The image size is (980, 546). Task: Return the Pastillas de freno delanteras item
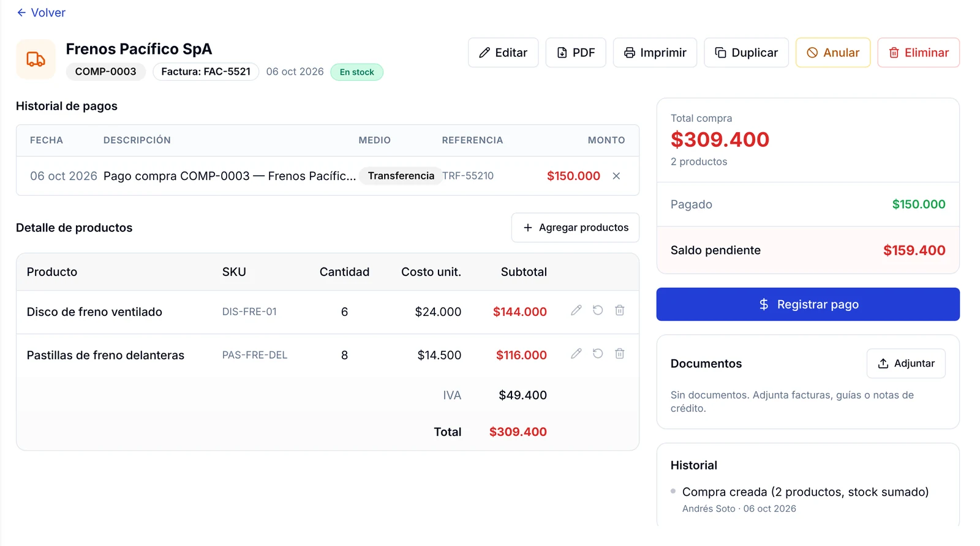click(598, 354)
